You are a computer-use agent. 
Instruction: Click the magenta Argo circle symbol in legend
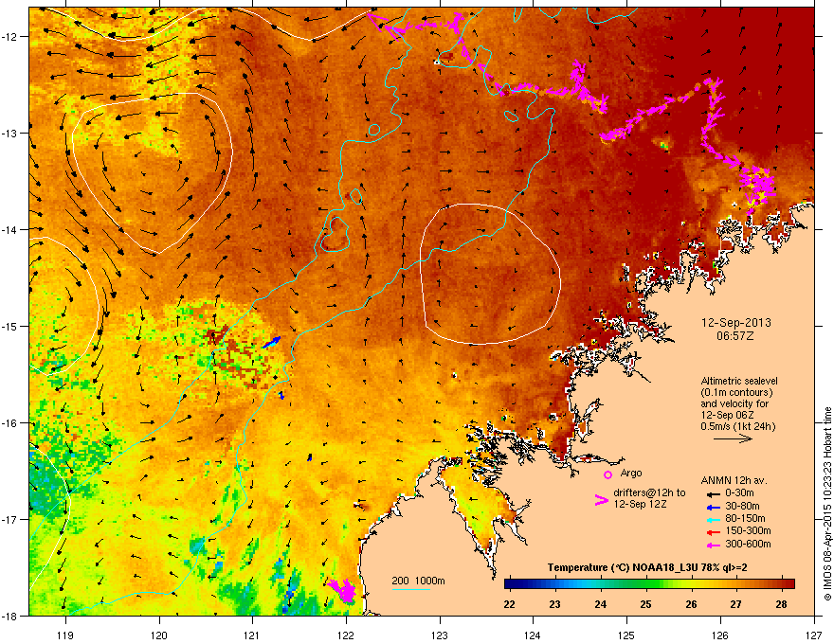[607, 474]
